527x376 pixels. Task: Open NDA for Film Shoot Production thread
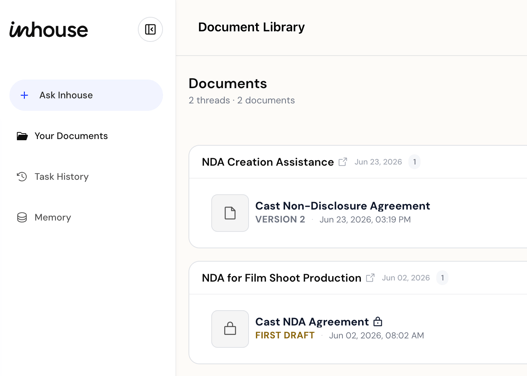tap(281, 278)
